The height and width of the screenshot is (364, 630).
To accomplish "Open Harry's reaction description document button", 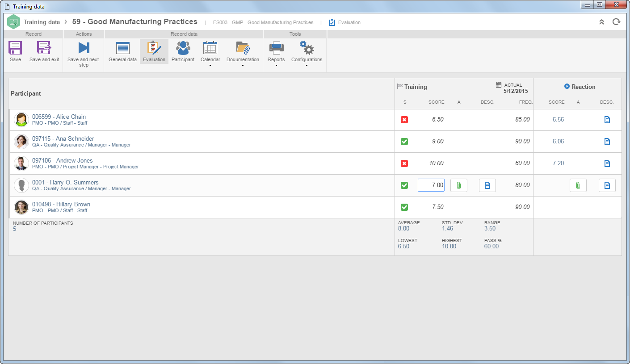I will (607, 185).
